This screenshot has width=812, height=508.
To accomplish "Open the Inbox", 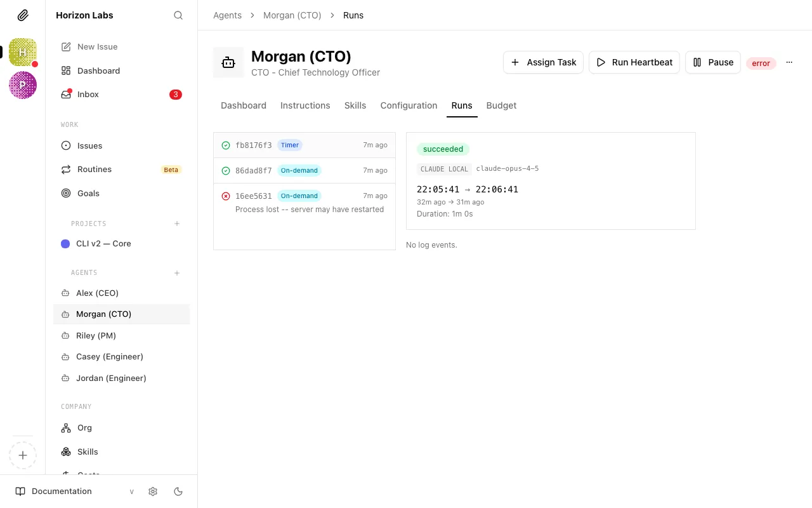I will (x=121, y=94).
